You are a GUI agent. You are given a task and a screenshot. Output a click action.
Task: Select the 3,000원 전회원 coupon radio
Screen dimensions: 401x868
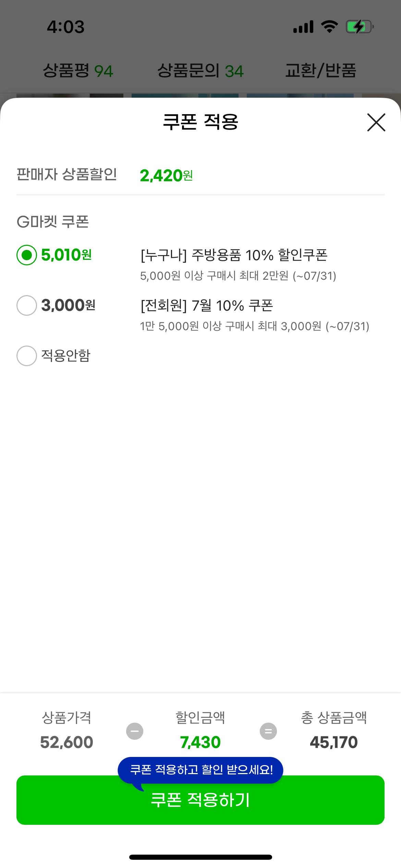[x=27, y=305]
